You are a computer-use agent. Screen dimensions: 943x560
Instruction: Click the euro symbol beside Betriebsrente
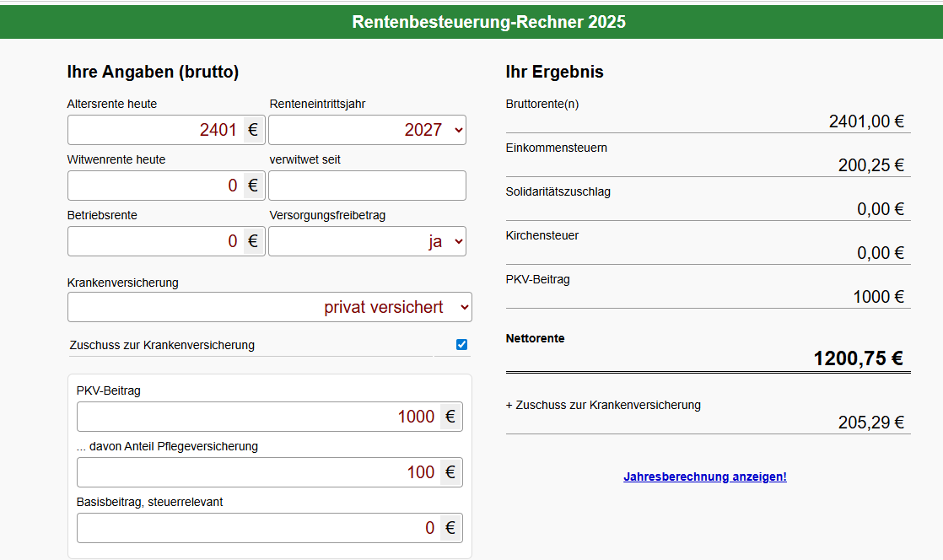click(253, 241)
